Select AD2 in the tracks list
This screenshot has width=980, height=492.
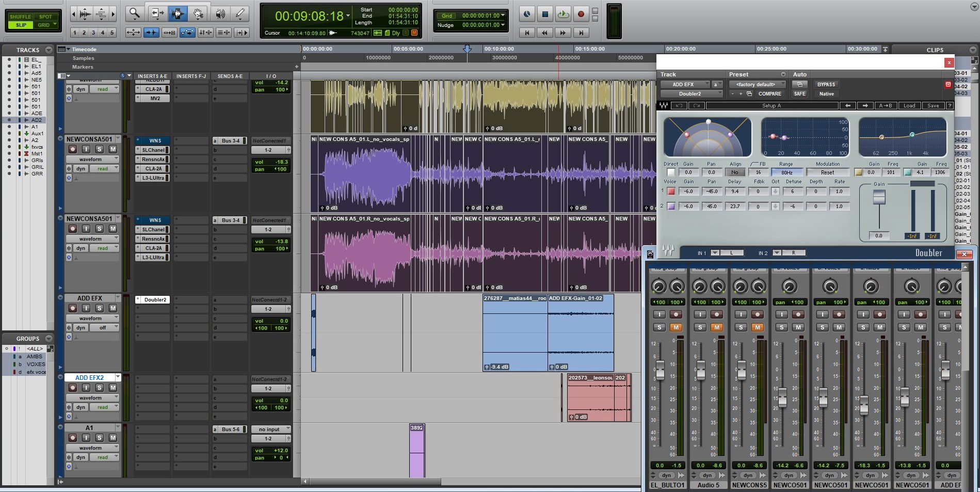coord(36,120)
